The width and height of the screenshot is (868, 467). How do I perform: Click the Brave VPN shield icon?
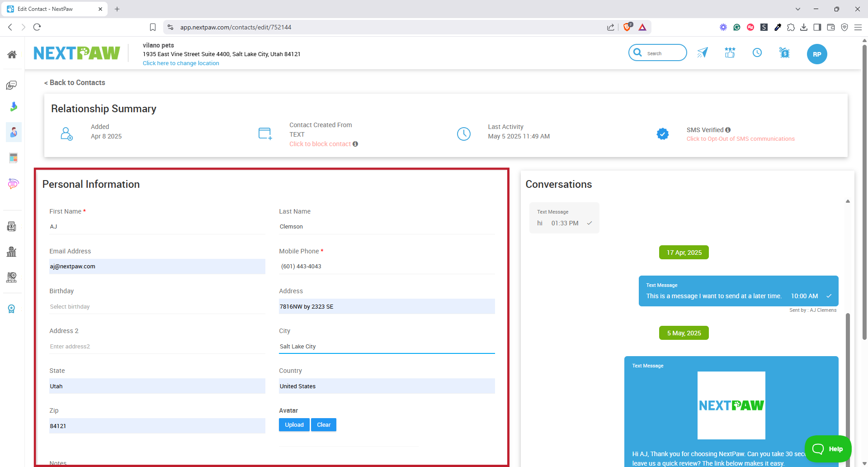click(x=844, y=27)
